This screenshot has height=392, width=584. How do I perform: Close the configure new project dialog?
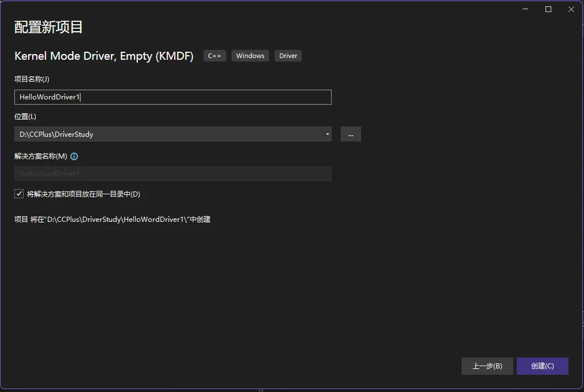click(x=571, y=9)
